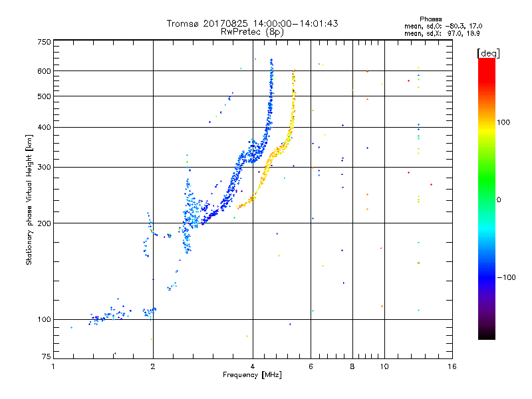Click the 'RwPretec (8p)' subtitle
The width and height of the screenshot is (532, 399).
[252, 32]
